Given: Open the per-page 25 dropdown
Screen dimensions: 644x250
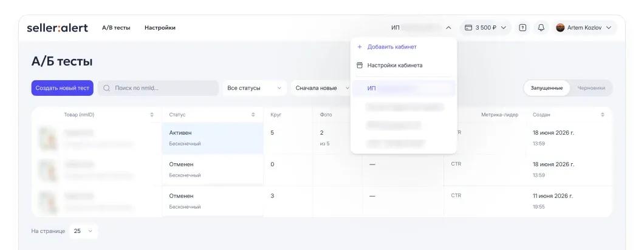Looking at the screenshot, I should [x=83, y=231].
